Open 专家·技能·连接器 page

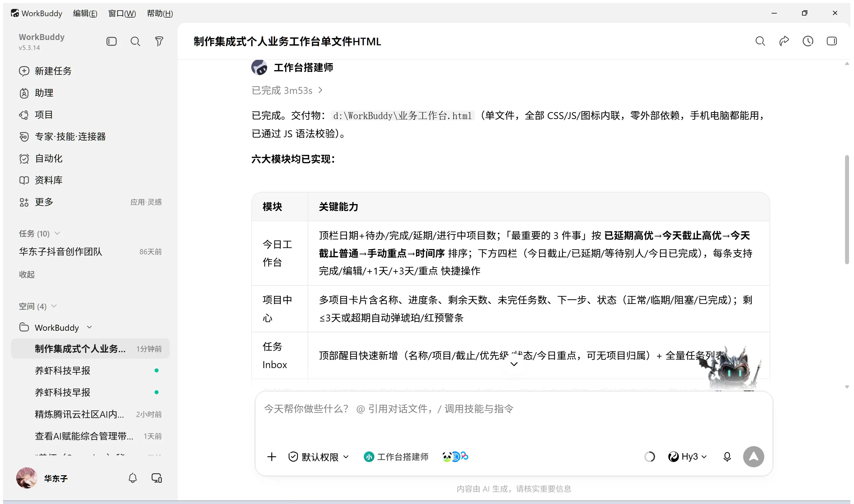90,137
